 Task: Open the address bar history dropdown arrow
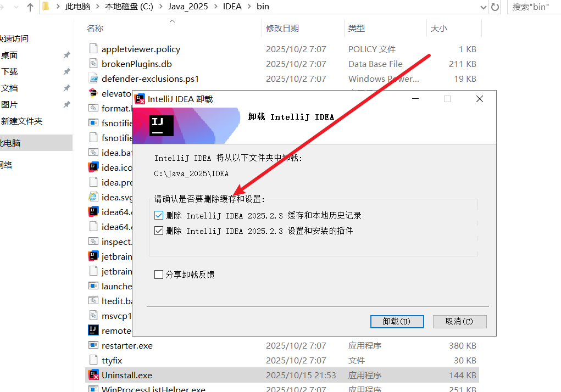point(482,7)
